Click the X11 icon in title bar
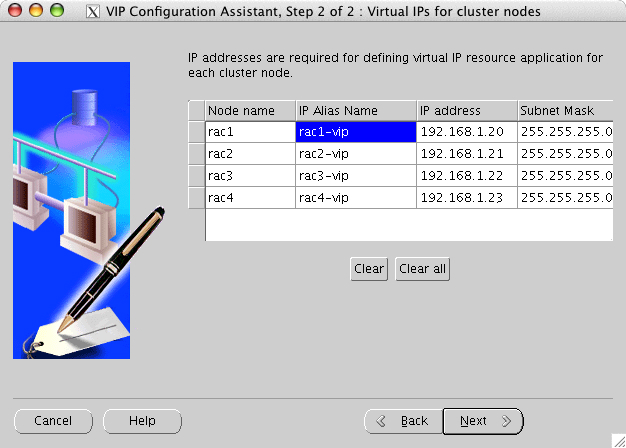 (x=93, y=11)
